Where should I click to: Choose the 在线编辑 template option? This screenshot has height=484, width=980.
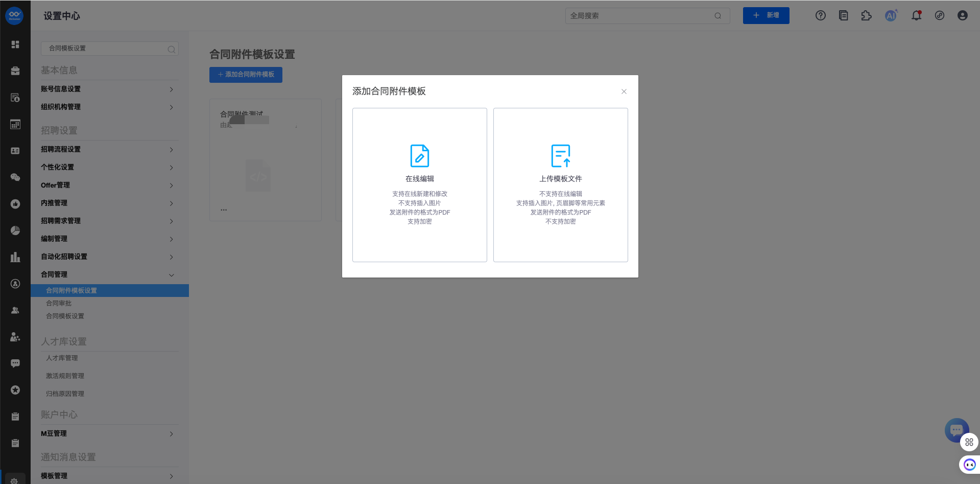[420, 185]
